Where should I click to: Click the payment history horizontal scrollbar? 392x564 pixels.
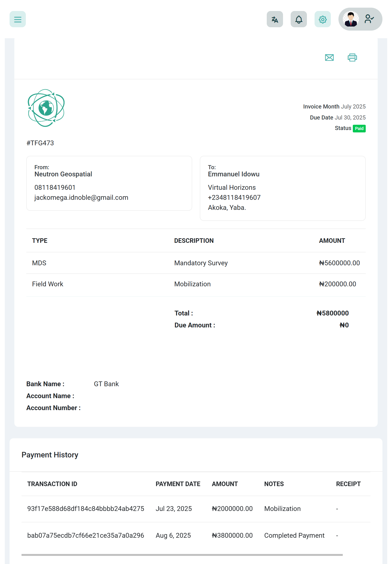pyautogui.click(x=182, y=555)
